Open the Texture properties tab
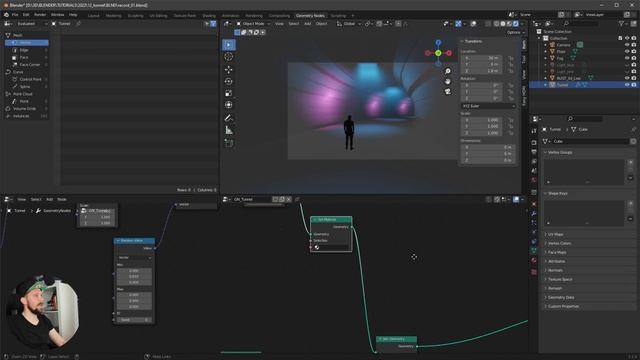640x360 pixels. (x=534, y=272)
